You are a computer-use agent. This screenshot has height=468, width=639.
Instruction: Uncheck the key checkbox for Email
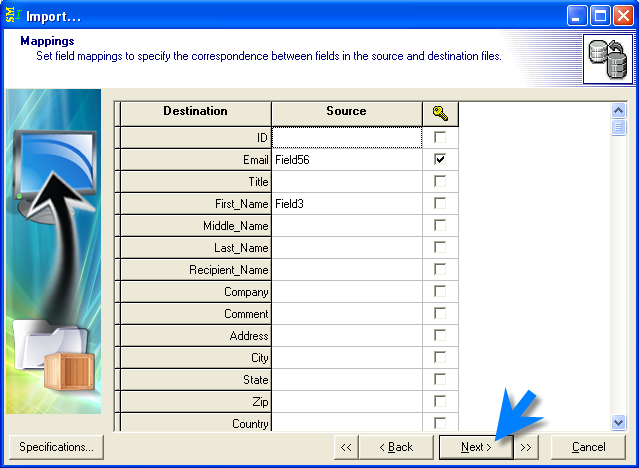pos(440,159)
